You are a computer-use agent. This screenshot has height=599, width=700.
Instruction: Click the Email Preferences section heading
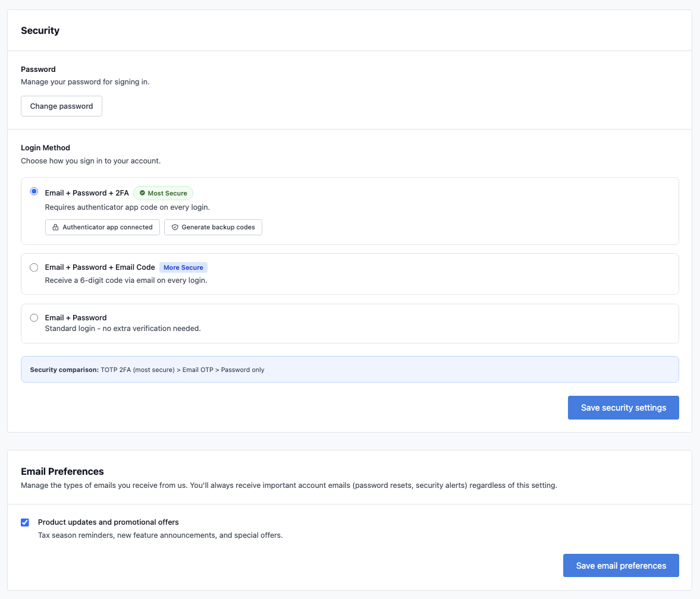[62, 471]
